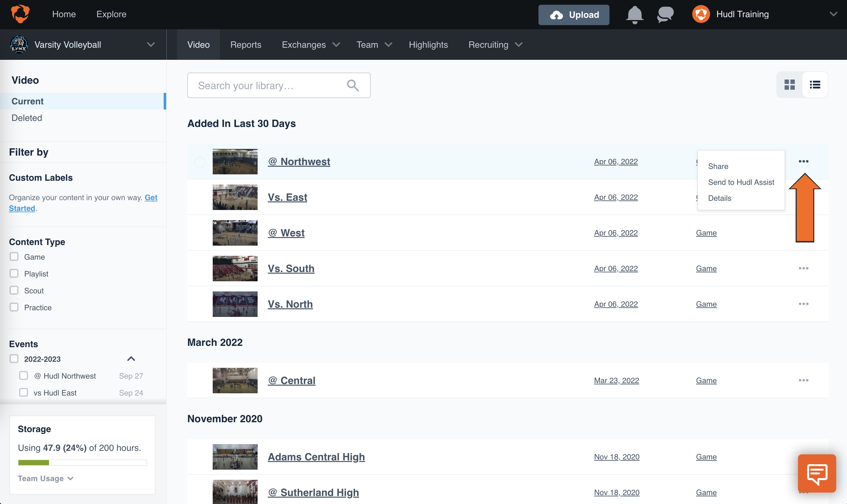The height and width of the screenshot is (504, 847).
Task: Select Details from the context menu
Action: (720, 198)
